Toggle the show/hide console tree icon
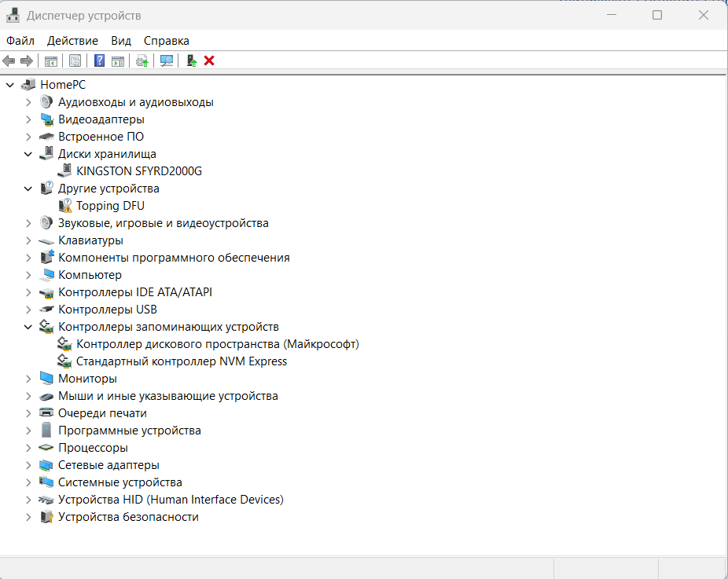Viewport: 728px width, 579px height. pos(50,60)
